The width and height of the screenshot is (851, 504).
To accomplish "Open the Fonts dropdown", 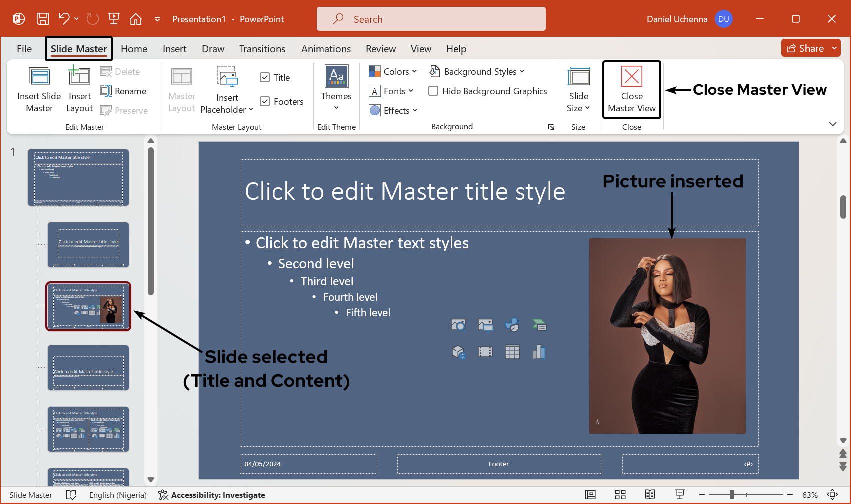I will coord(391,91).
